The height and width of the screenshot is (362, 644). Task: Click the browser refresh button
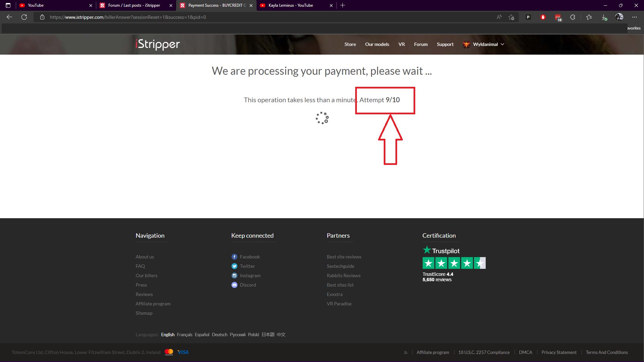[x=24, y=17]
